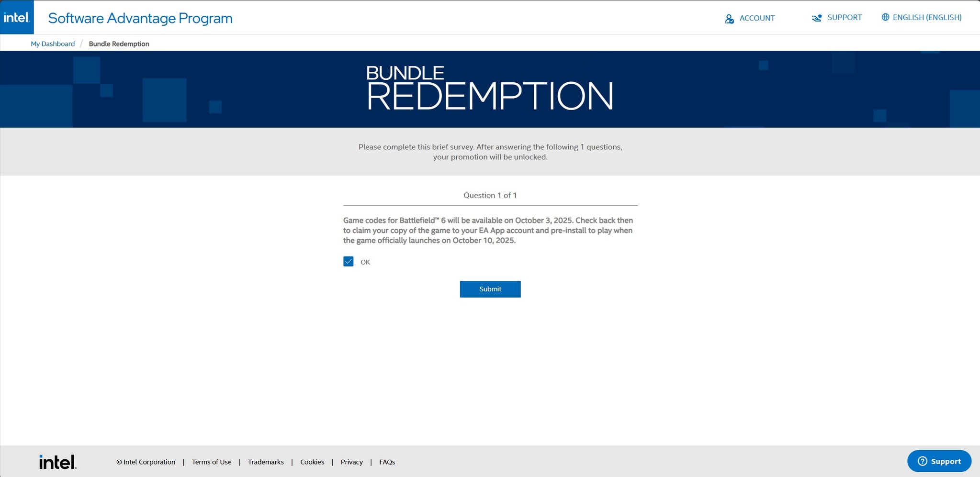Submit the survey answer
The image size is (980, 477).
490,289
